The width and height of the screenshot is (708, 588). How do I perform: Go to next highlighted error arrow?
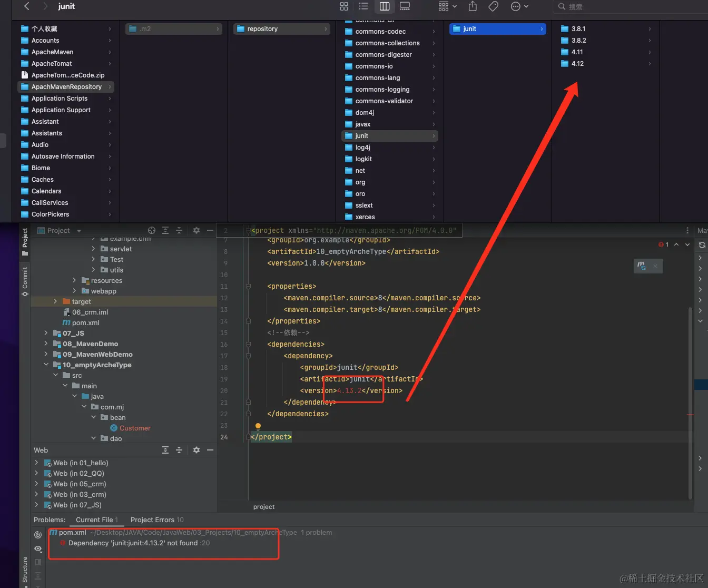[687, 244]
